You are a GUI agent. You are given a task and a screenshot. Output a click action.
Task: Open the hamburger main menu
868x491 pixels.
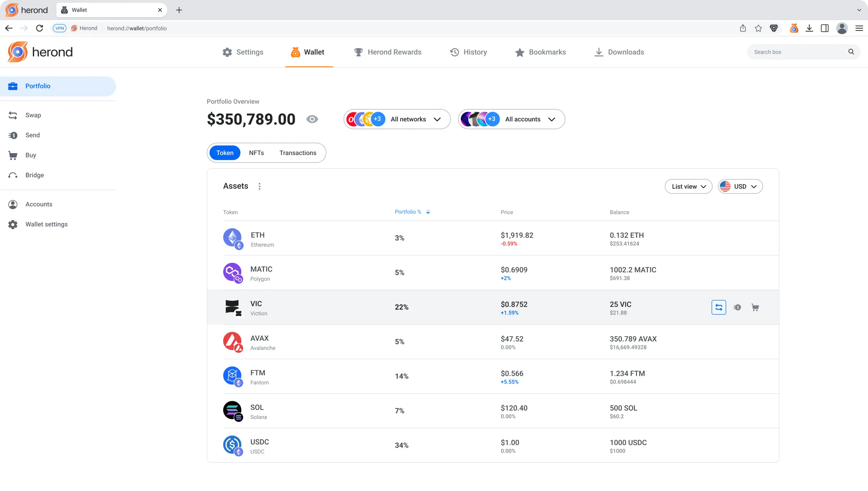(859, 28)
